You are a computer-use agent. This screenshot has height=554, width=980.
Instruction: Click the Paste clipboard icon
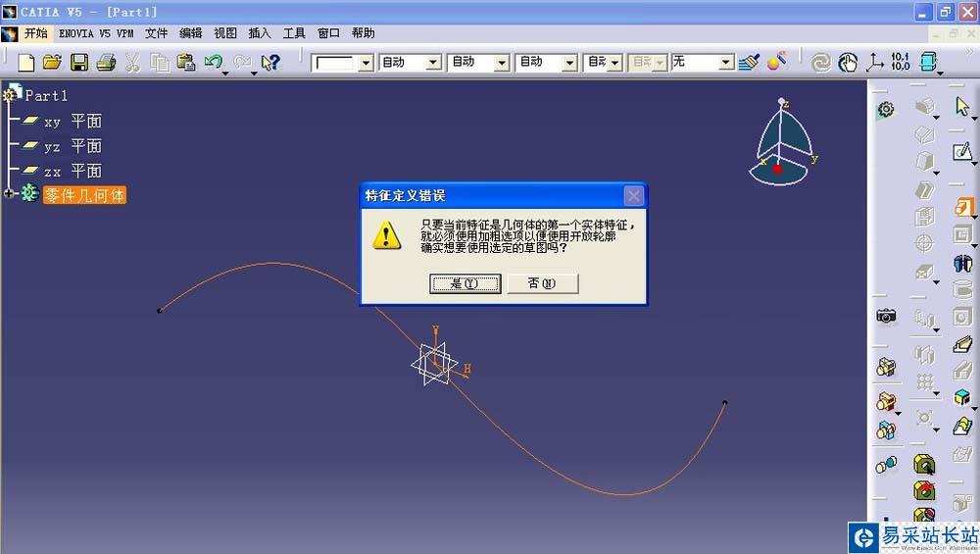click(x=185, y=62)
